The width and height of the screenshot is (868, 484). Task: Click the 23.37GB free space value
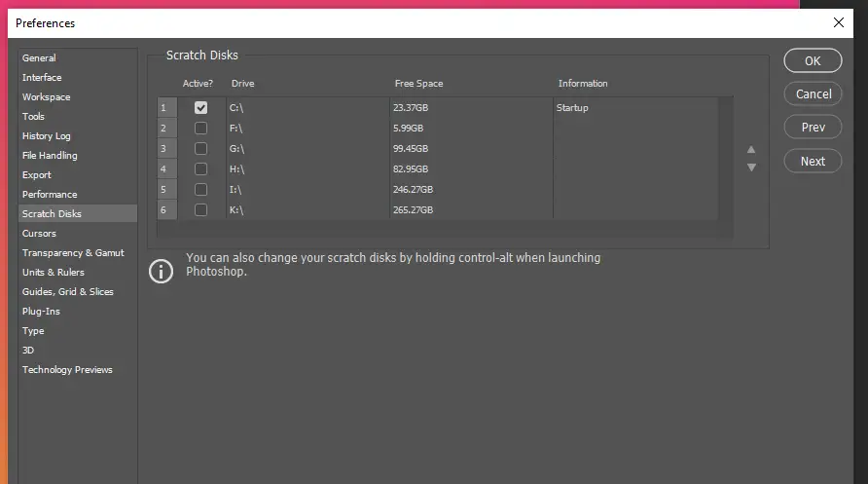[x=411, y=107]
